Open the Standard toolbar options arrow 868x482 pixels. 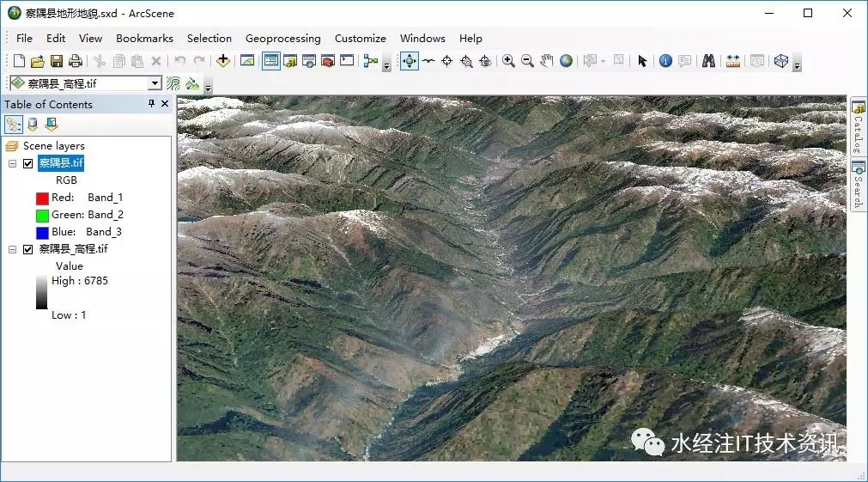point(387,64)
